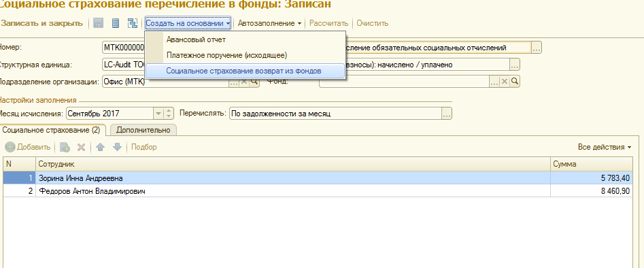Click the ellipsis button in Фонд field
644x268 pixels.
(494, 82)
